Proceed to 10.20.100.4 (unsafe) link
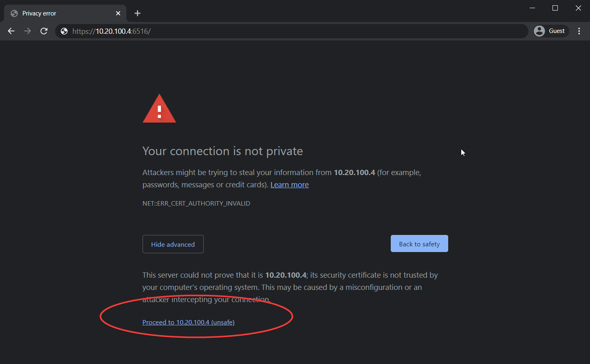590x364 pixels. point(188,322)
